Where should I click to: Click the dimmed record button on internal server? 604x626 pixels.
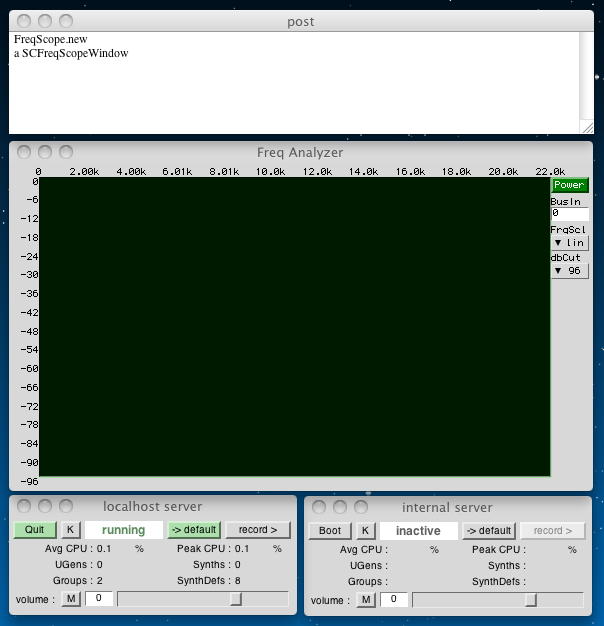point(553,531)
